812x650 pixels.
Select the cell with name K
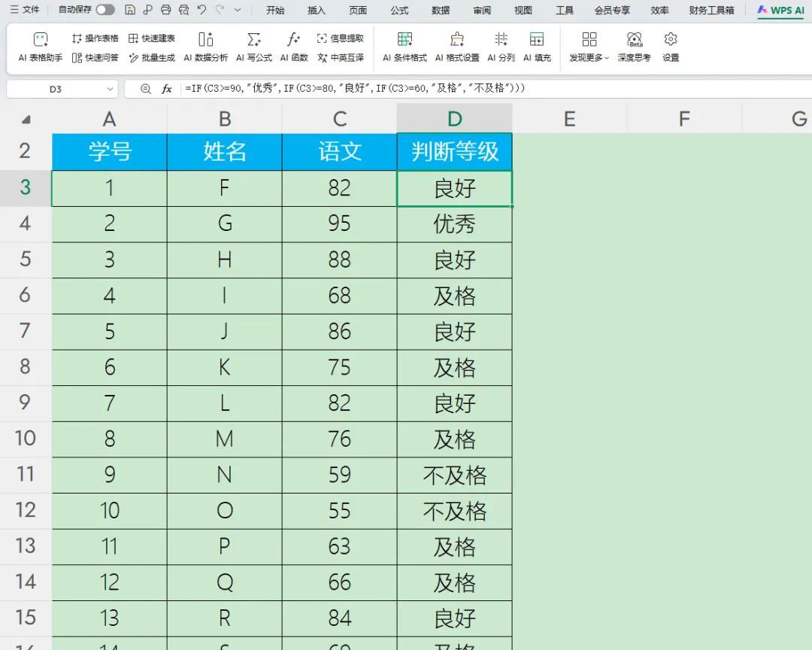[225, 367]
